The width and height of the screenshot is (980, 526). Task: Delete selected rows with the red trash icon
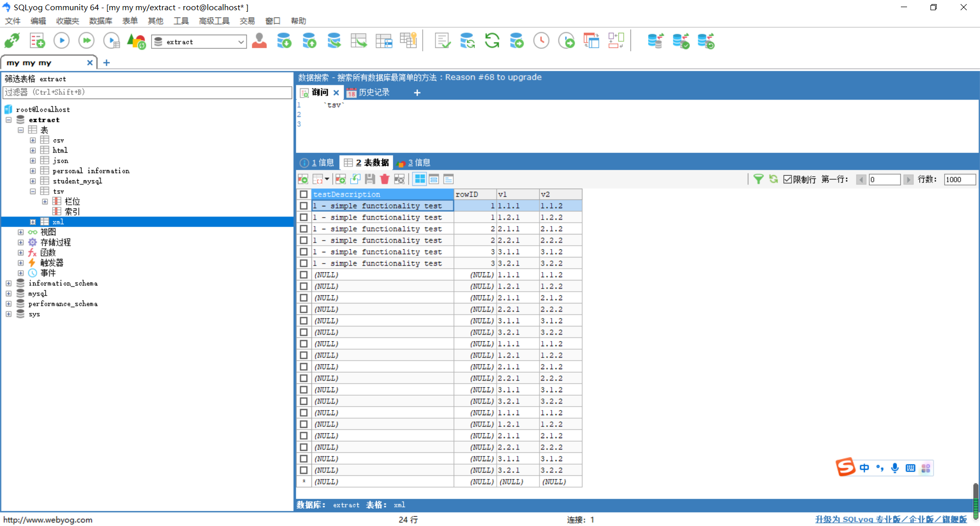tap(384, 179)
